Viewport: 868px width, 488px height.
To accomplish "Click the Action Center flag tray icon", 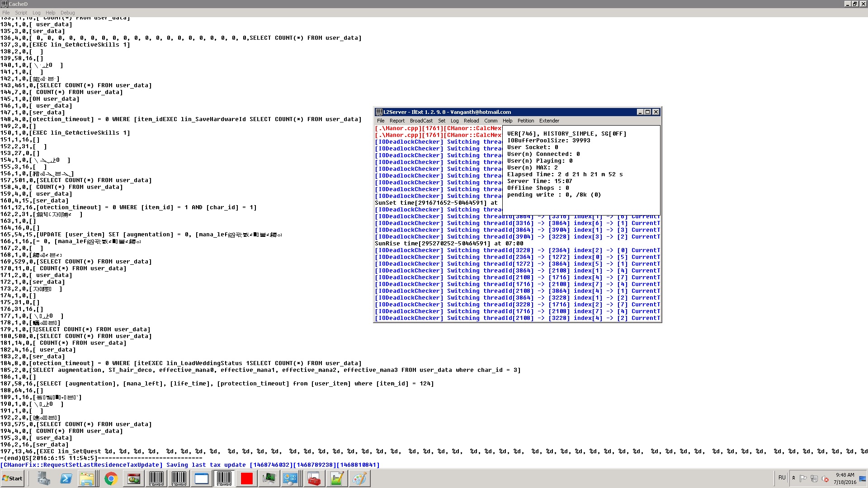I will click(803, 479).
